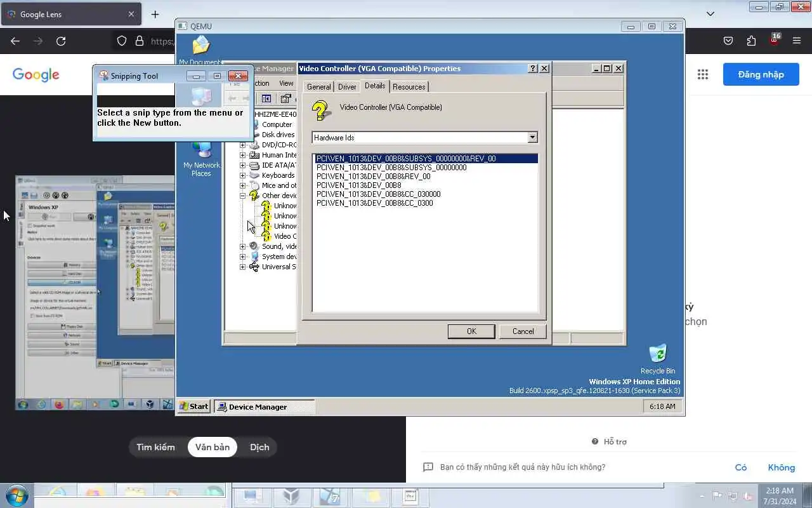Image resolution: width=812 pixels, height=508 pixels.
Task: Click the Google logo
Action: pos(36,75)
